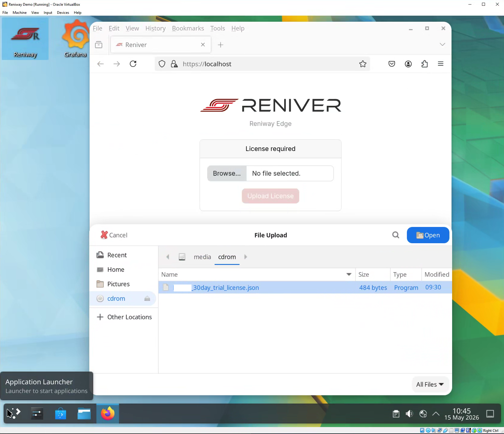Viewport: 504px width, 434px height.
Task: View site security padlock info
Action: click(x=174, y=64)
